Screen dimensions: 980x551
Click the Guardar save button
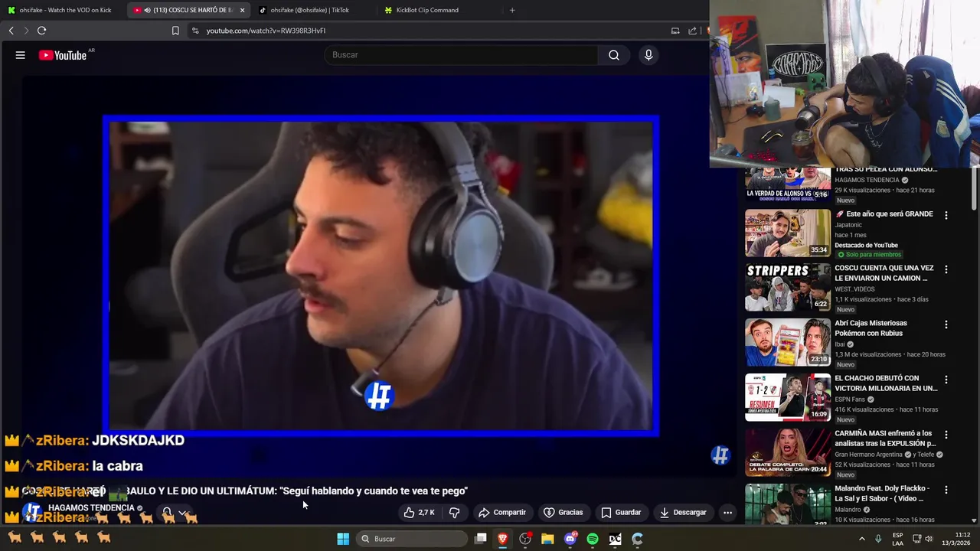tap(619, 513)
